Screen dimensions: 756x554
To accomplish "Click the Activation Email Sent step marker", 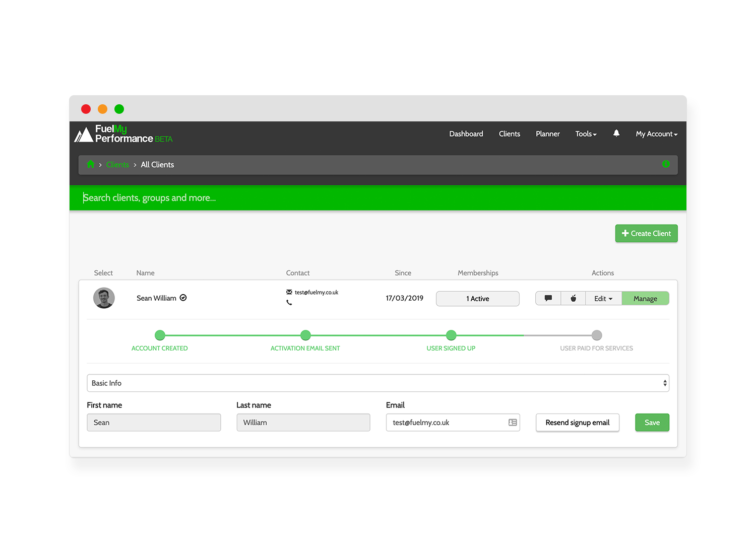I will [305, 335].
